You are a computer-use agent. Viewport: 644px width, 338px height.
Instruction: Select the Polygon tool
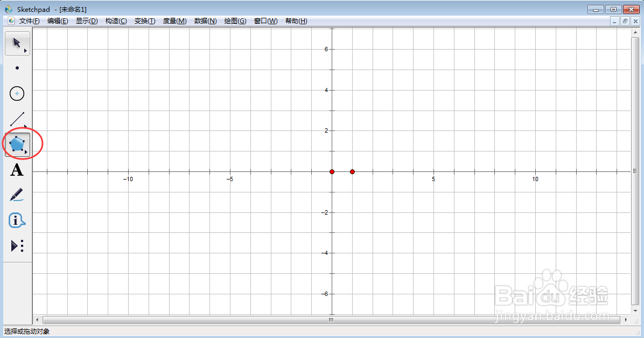coord(17,144)
